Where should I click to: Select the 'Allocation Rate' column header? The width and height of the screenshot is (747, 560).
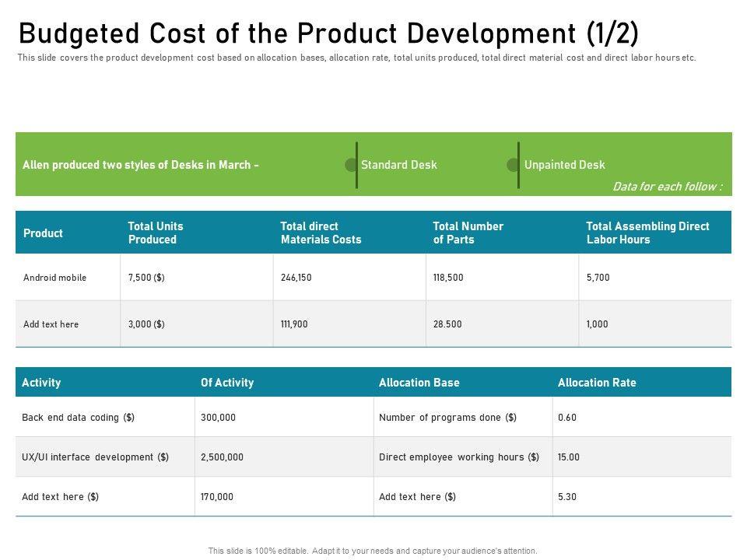coord(597,383)
